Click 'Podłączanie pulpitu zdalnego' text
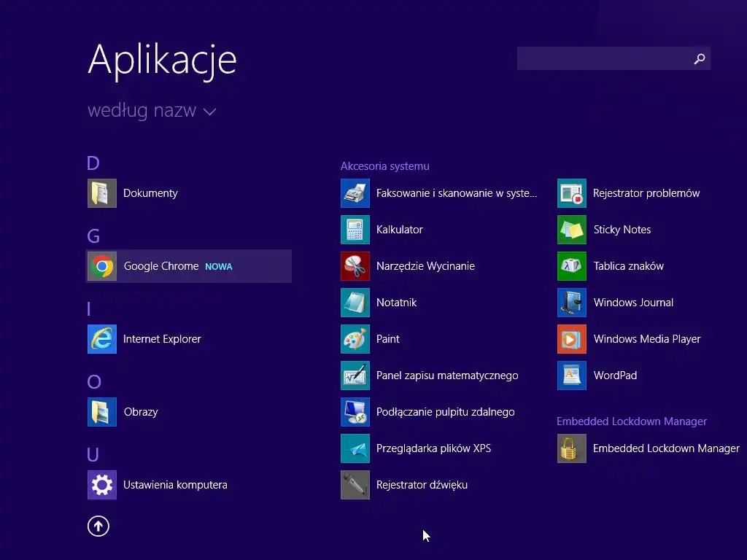This screenshot has height=560, width=747. (x=446, y=412)
